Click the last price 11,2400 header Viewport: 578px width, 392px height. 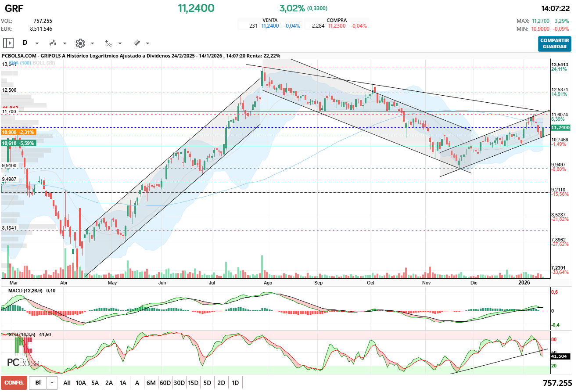[196, 8]
